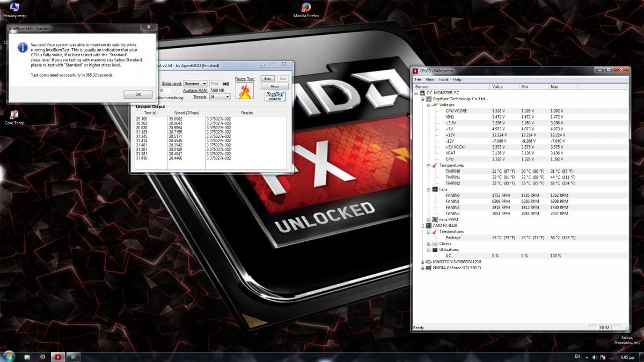
Task: Click the Start button in IntelBurnTest
Action: coord(268,78)
